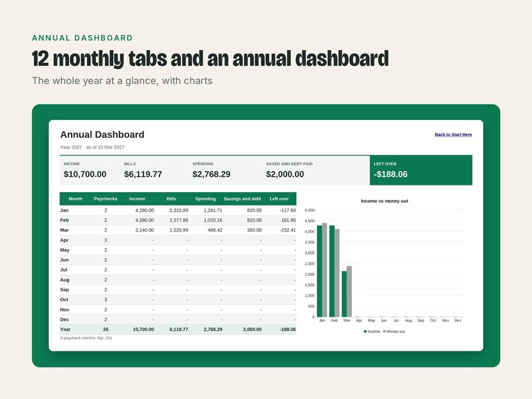The image size is (532, 399).
Task: Click Jan bills value 2,315.89
Action: pos(178,210)
